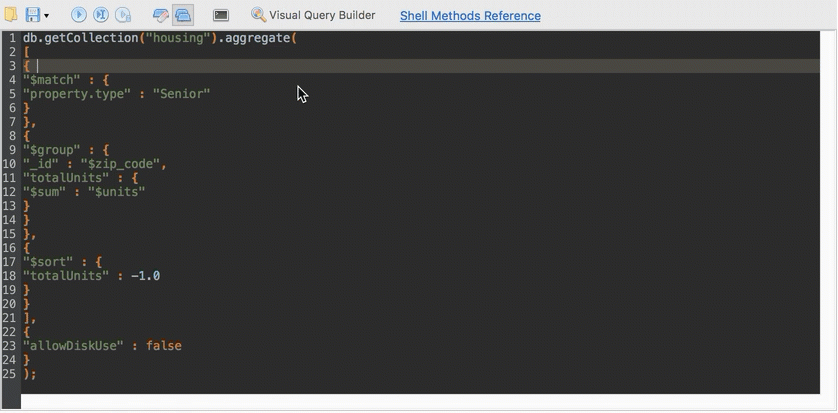Clear output tabs with the eraser icon

tap(161, 15)
